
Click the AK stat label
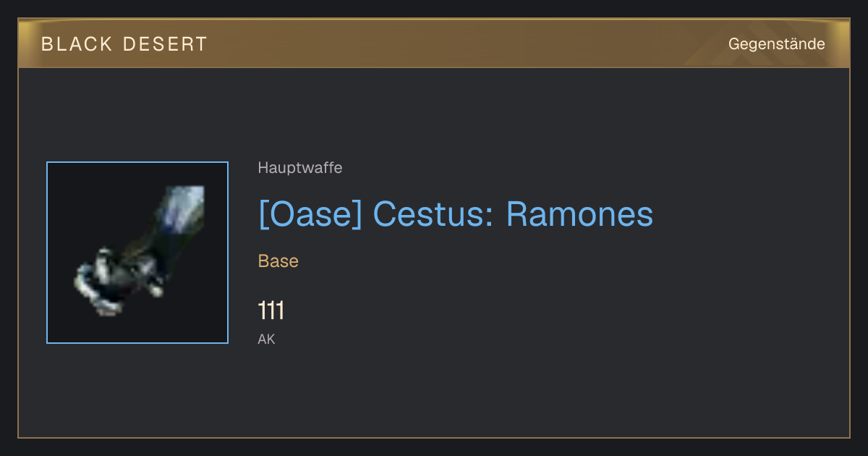coord(267,339)
